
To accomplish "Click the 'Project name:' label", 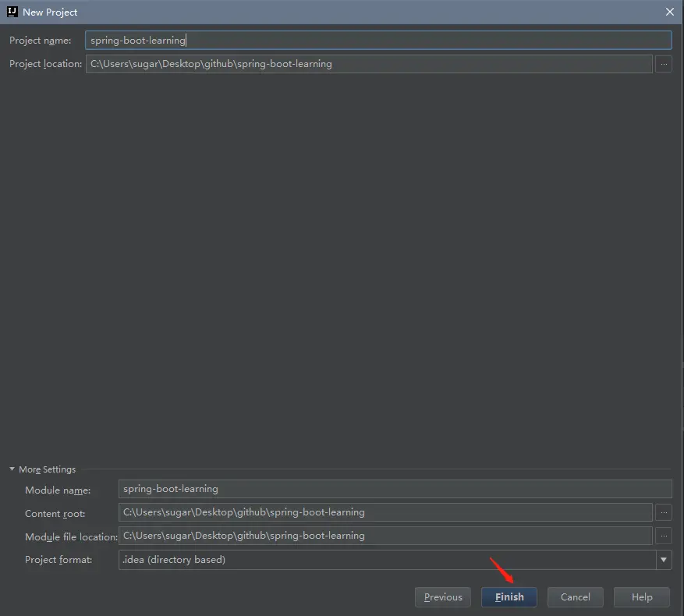I will 40,41.
